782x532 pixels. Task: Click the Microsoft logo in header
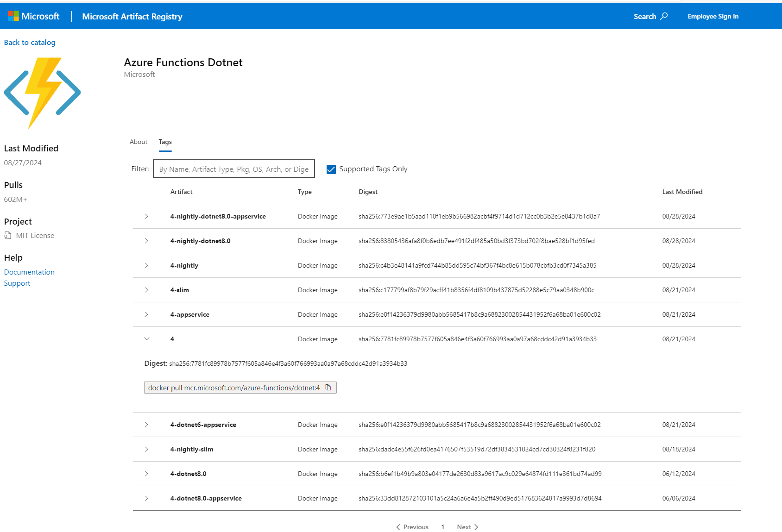(x=34, y=16)
